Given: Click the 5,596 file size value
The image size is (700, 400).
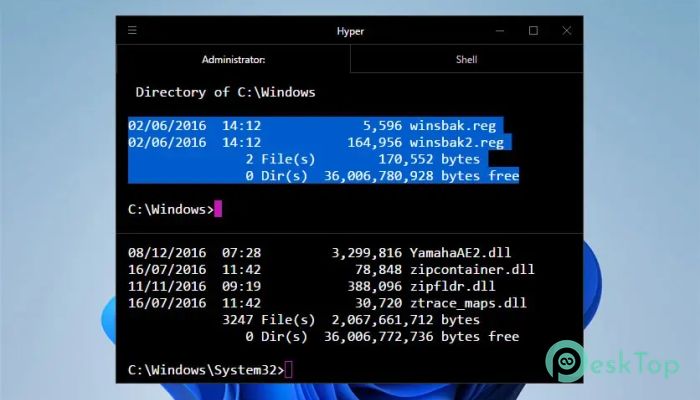Looking at the screenshot, I should click(382, 126).
